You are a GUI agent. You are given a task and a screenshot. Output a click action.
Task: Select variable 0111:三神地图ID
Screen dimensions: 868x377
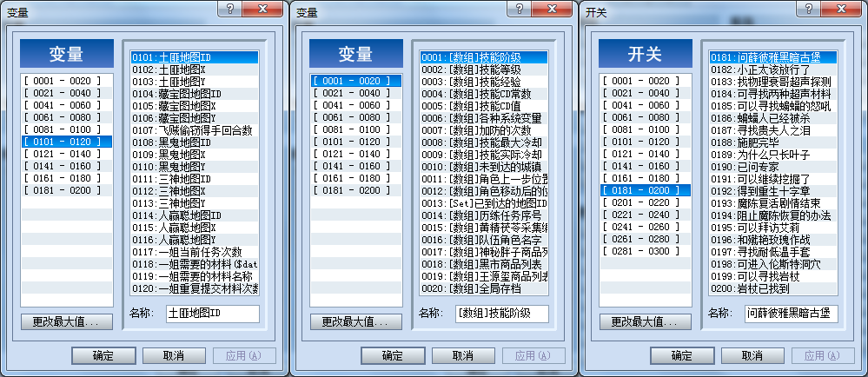coord(195,179)
